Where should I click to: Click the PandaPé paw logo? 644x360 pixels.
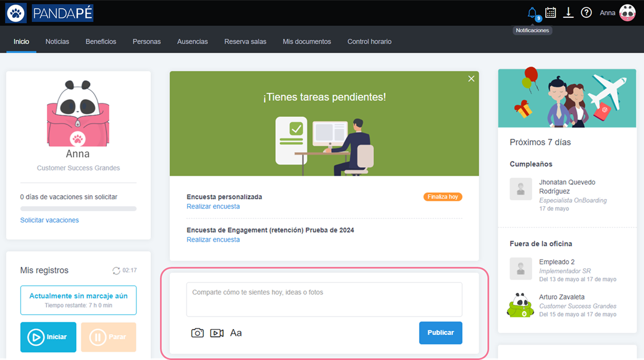click(x=15, y=13)
